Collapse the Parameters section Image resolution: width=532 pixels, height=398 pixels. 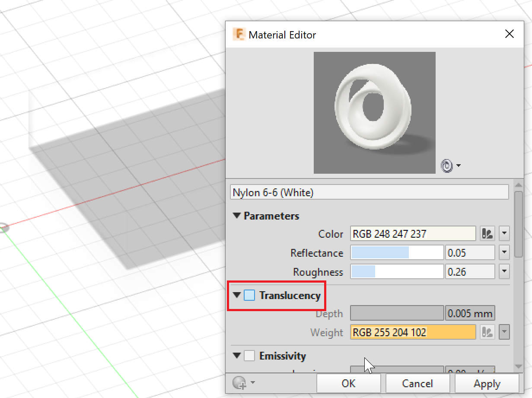point(236,216)
